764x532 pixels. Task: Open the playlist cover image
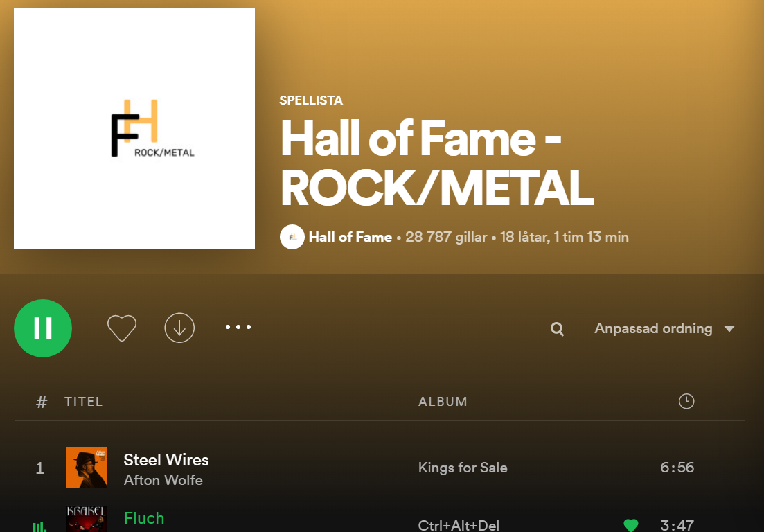pos(134,129)
